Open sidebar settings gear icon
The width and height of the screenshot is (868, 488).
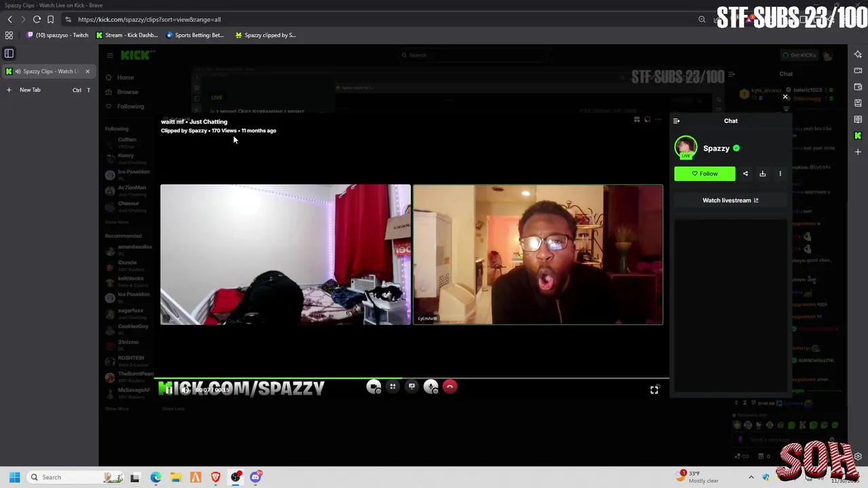(x=858, y=456)
